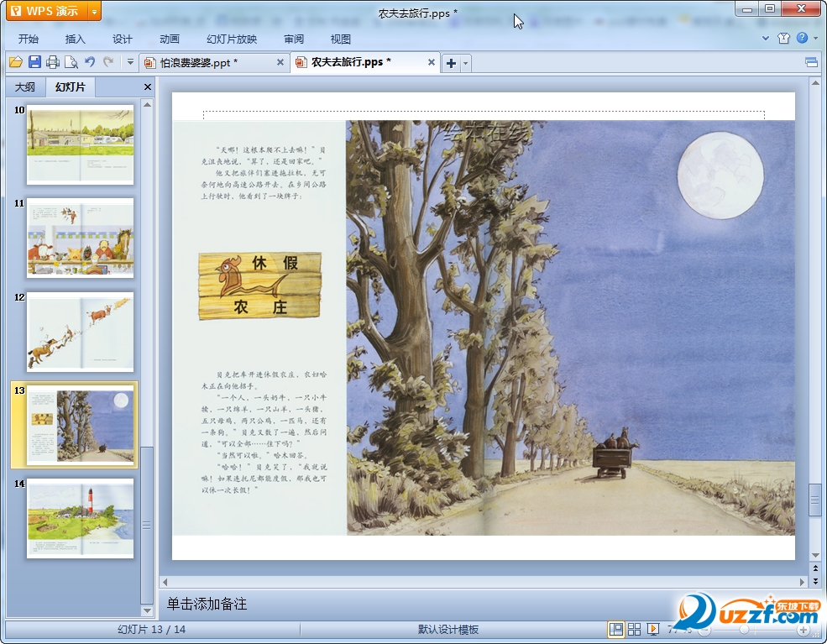Go to previous slide double-arrow
The image size is (827, 644).
pos(815,568)
